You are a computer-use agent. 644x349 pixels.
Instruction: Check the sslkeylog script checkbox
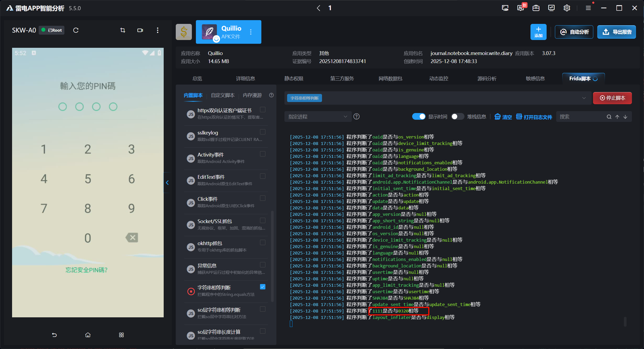tap(263, 132)
